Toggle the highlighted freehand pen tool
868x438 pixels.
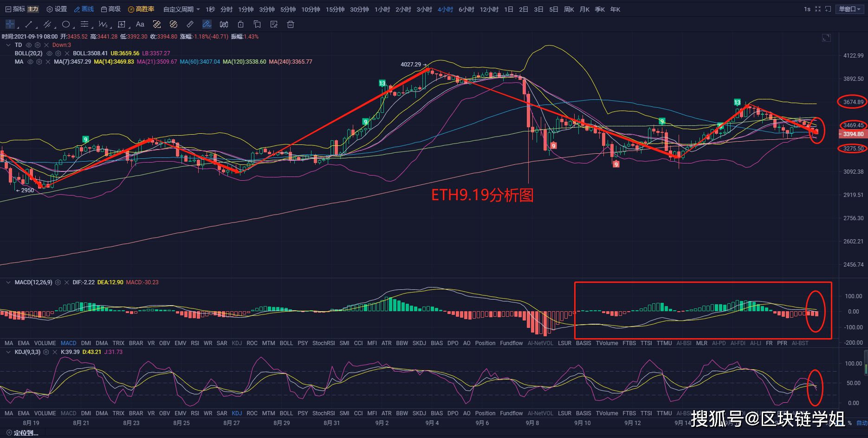click(207, 24)
